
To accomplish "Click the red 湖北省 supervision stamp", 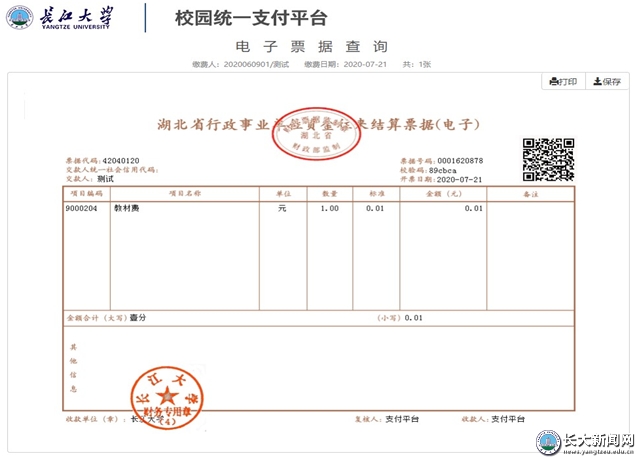I will (316, 134).
